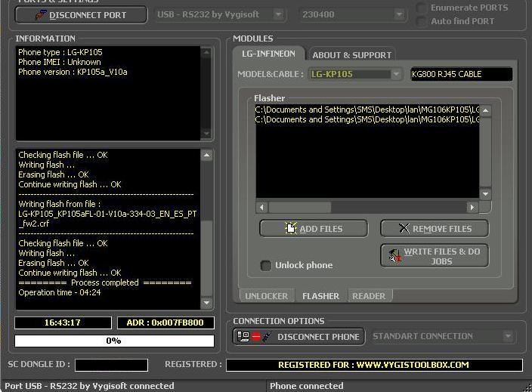Open the Reader tab

pyautogui.click(x=369, y=296)
